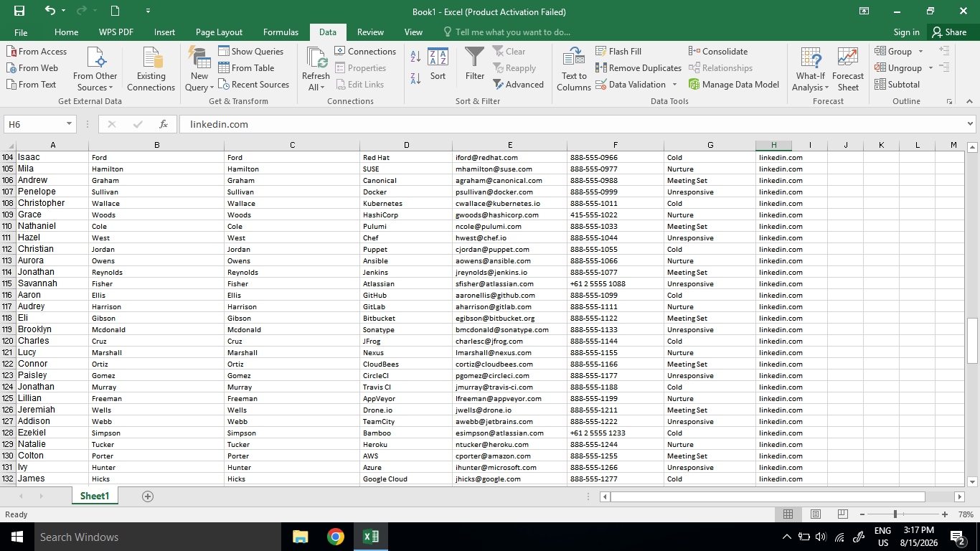This screenshot has height=551, width=980.
Task: Import data From Access
Action: click(x=37, y=52)
